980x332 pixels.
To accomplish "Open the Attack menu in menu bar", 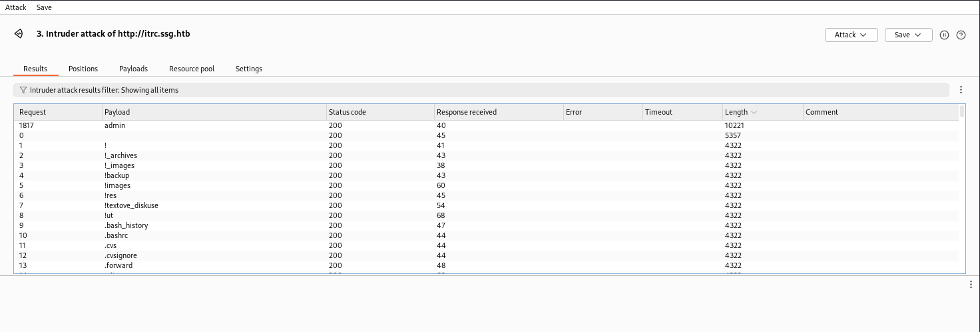I will (16, 7).
